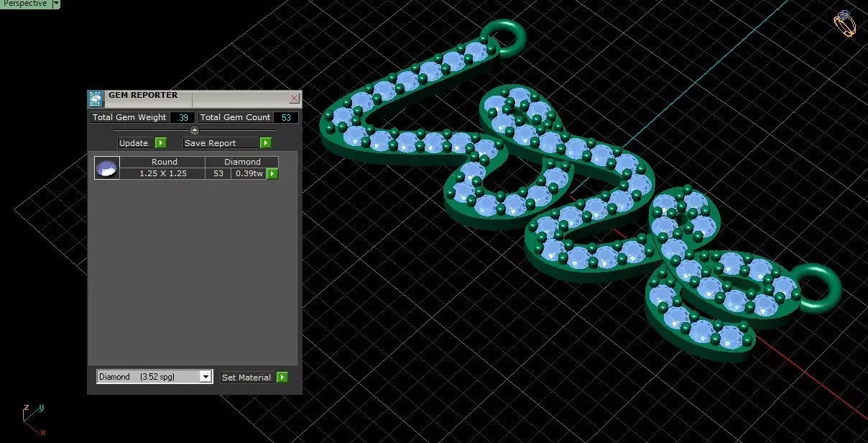This screenshot has height=443, width=868.
Task: Click the '53' count cell in the gem row
Action: click(218, 173)
